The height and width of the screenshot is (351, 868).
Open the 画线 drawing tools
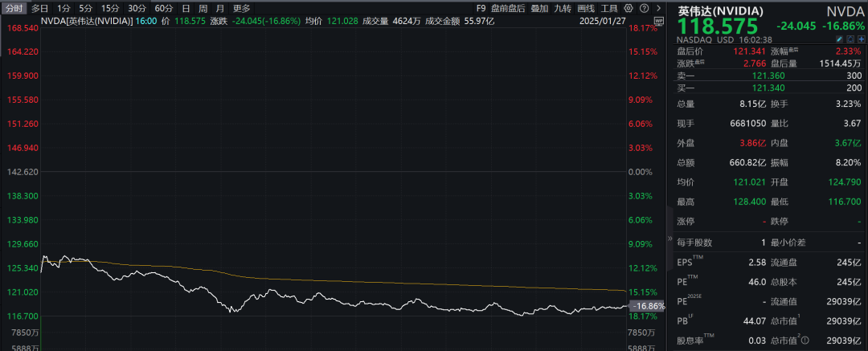[x=586, y=8]
